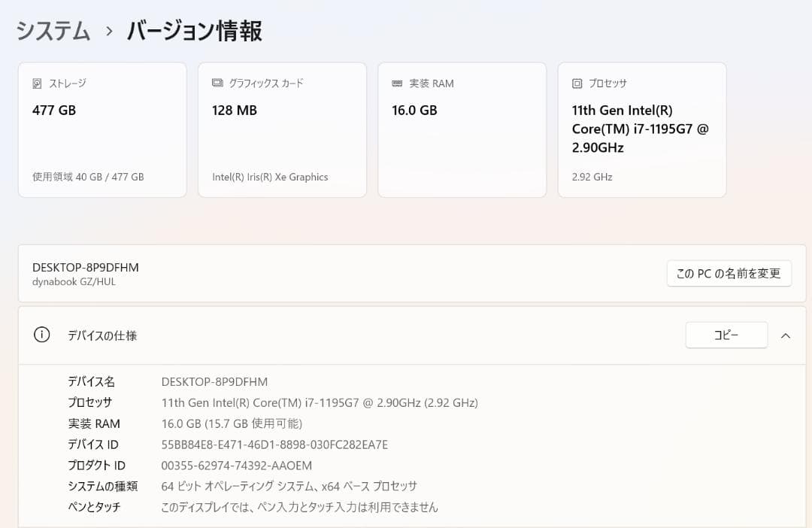
Task: Open the グラフィックス カード card showing 128 MB
Action: click(282, 129)
